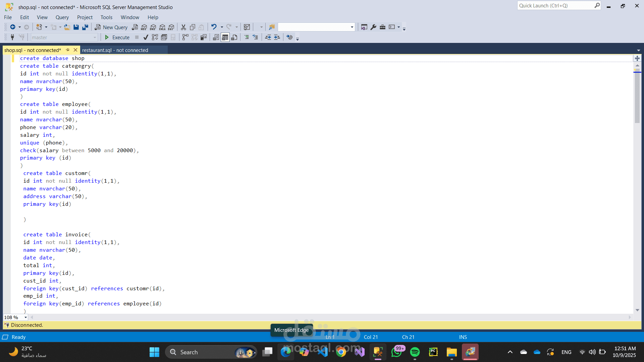This screenshot has width=644, height=362.
Task: Open the 108 % zoom dropdown
Action: tap(25, 317)
